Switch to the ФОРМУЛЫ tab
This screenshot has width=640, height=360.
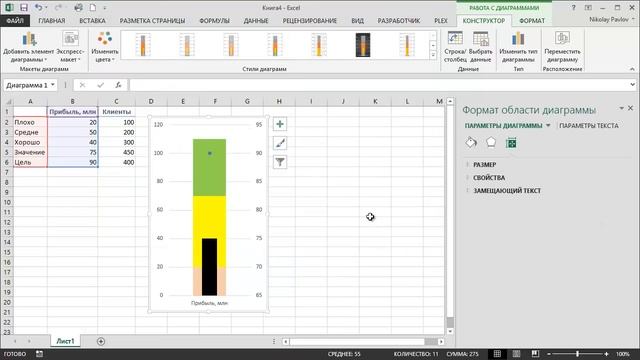click(214, 20)
